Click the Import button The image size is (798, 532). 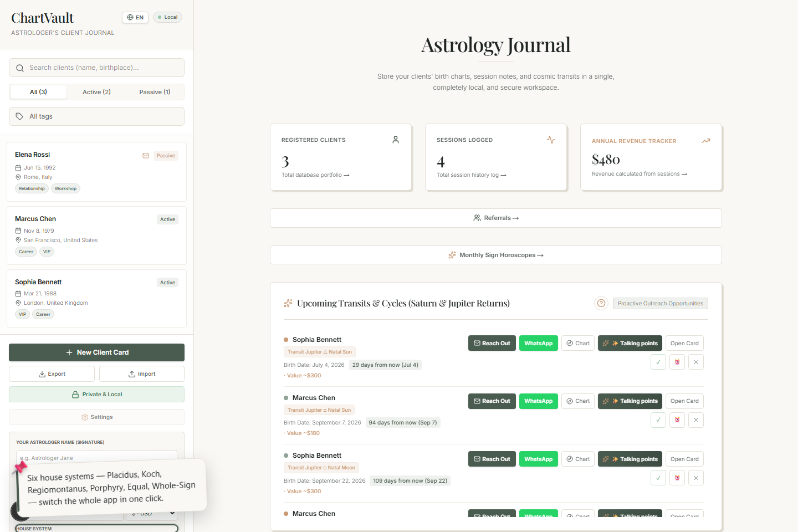142,374
